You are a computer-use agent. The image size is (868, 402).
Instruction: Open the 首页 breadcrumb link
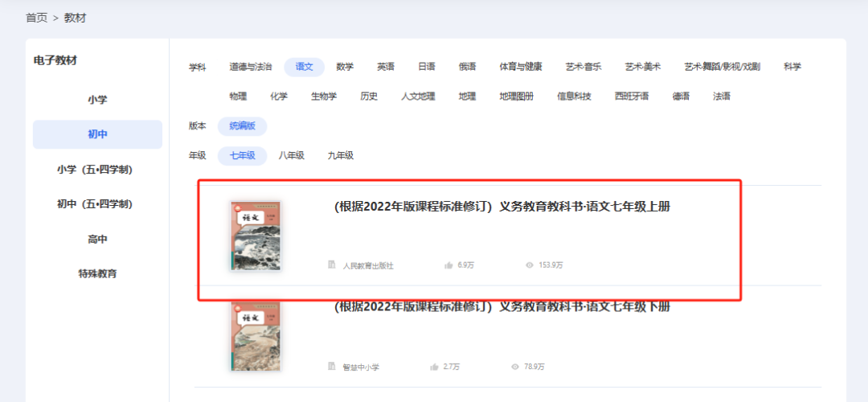36,18
